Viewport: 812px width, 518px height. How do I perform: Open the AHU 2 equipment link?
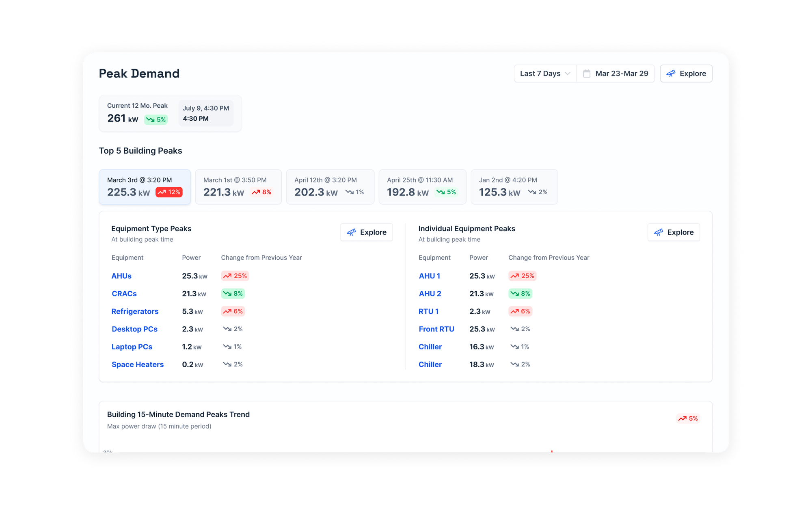(430, 294)
